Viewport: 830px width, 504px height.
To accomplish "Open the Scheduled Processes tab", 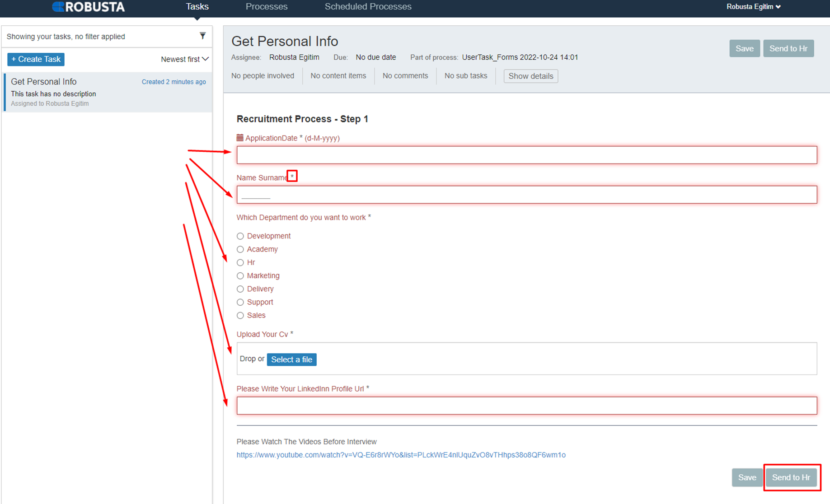I will 368,7.
